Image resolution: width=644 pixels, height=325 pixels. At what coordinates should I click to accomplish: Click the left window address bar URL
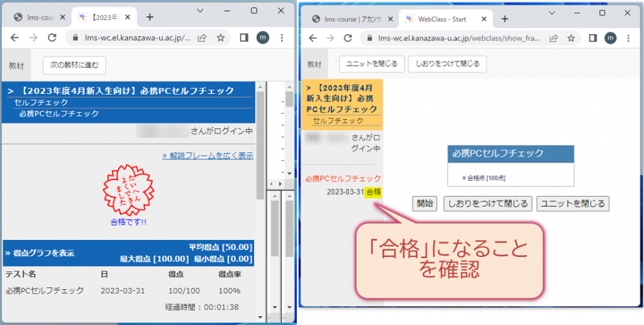coord(137,38)
